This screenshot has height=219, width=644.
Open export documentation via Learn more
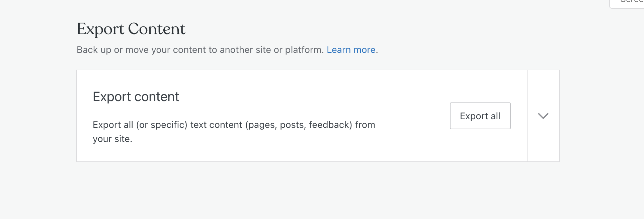(351, 50)
